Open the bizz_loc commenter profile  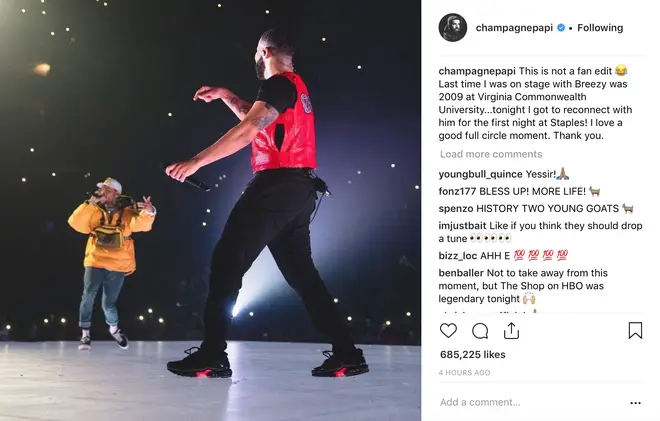click(458, 256)
